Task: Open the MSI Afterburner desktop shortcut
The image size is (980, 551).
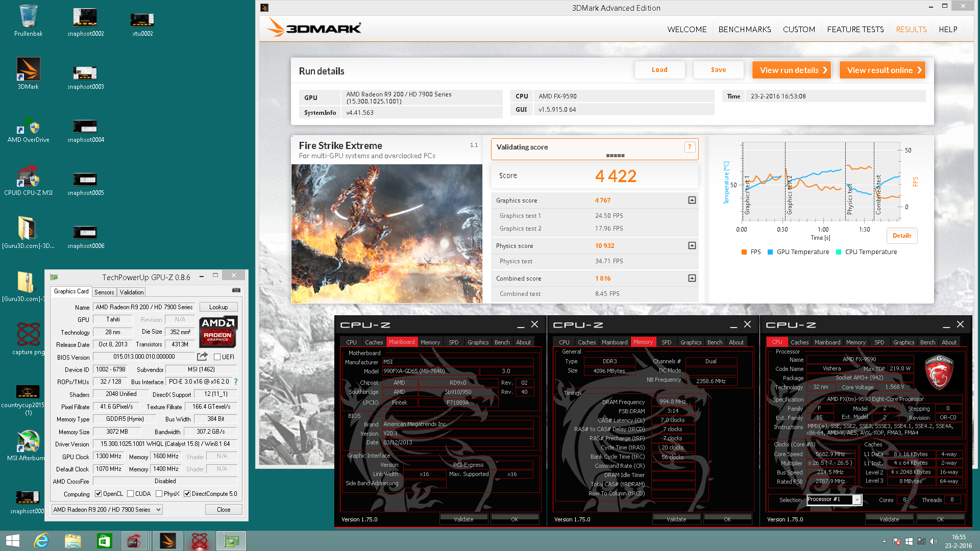Action: pyautogui.click(x=27, y=445)
